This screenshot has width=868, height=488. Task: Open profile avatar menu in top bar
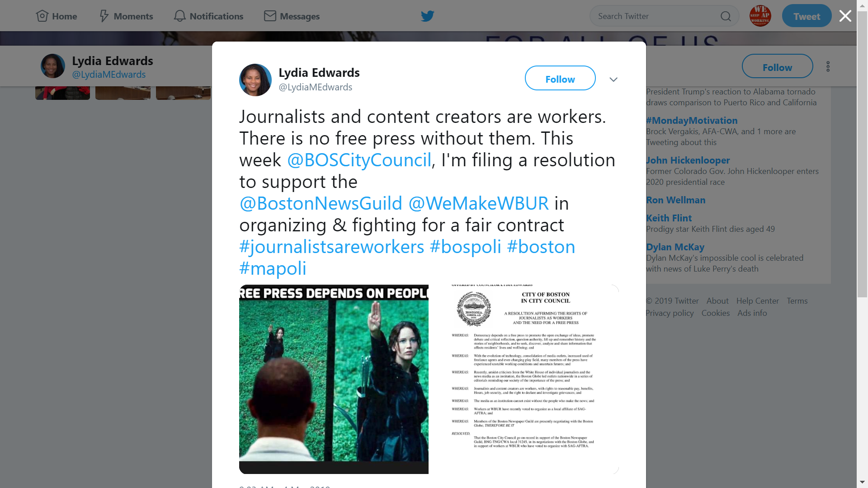pyautogui.click(x=760, y=16)
